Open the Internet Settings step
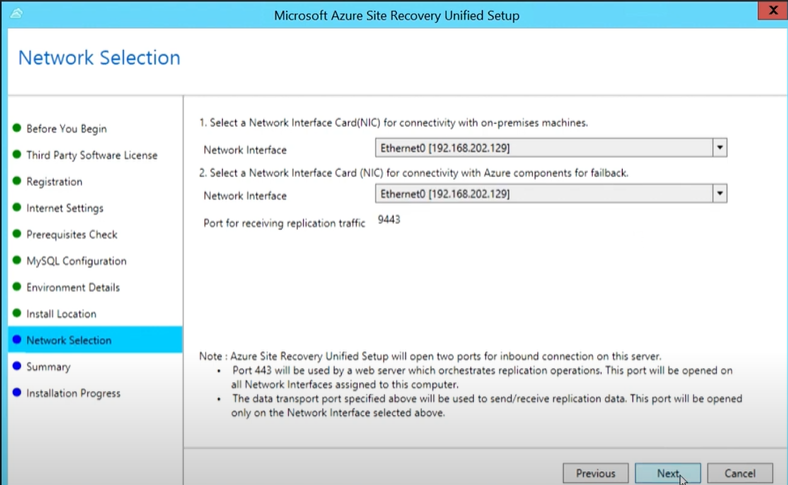The width and height of the screenshot is (788, 485). (x=65, y=208)
